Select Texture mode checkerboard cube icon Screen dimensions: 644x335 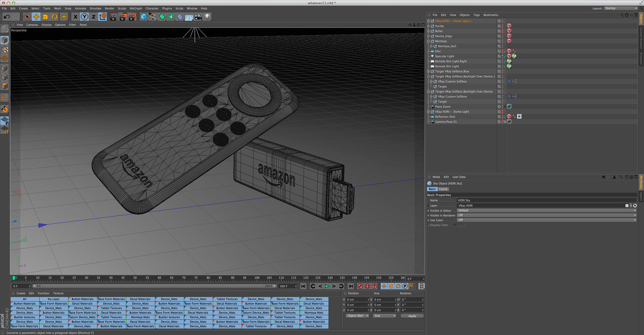tap(5, 49)
